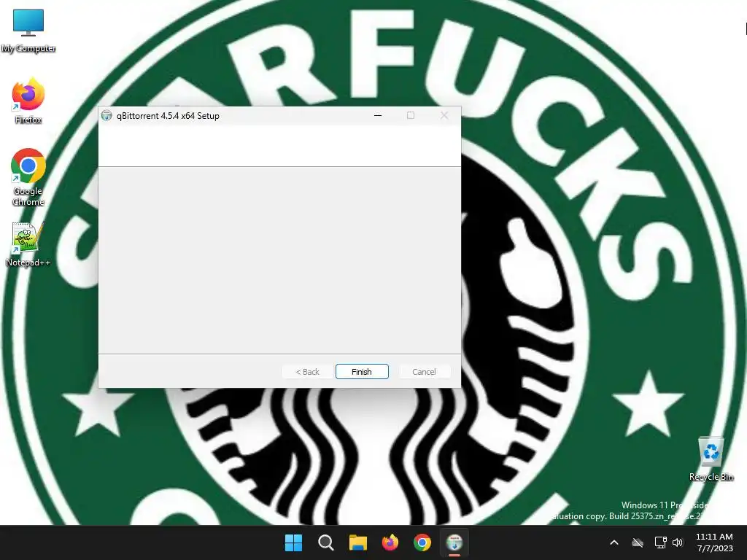Launch Firefox from the taskbar

(390, 542)
